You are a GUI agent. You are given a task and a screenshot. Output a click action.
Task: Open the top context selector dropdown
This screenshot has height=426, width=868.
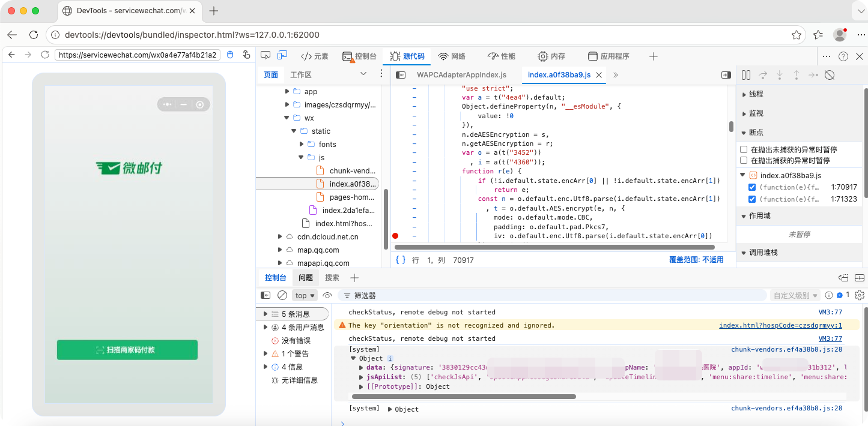click(x=305, y=295)
